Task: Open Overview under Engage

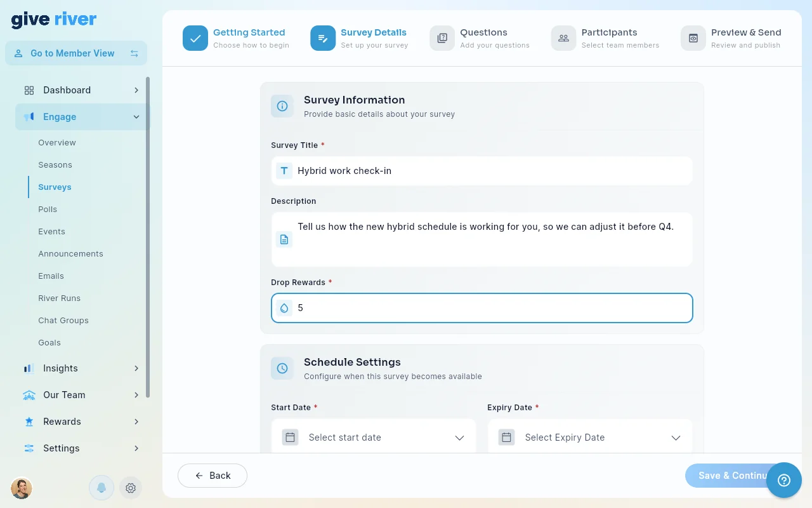Action: pos(57,143)
